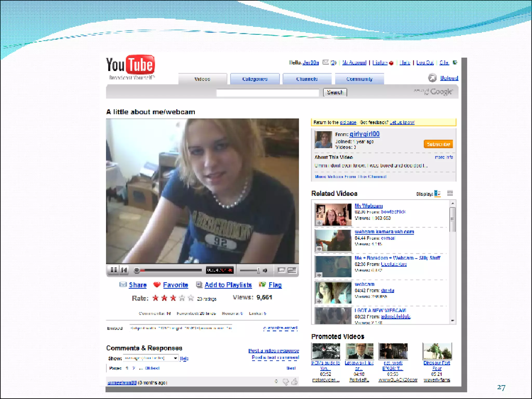The height and width of the screenshot is (399, 532).
Task: Expand more info about this video
Action: tap(444, 157)
